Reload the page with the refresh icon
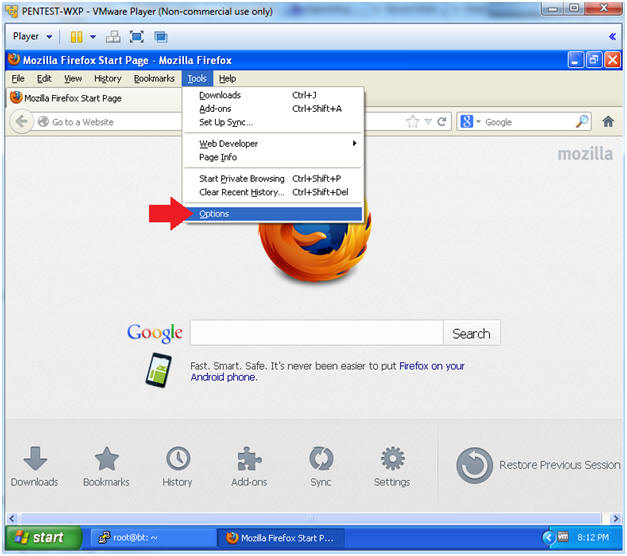 [x=441, y=122]
